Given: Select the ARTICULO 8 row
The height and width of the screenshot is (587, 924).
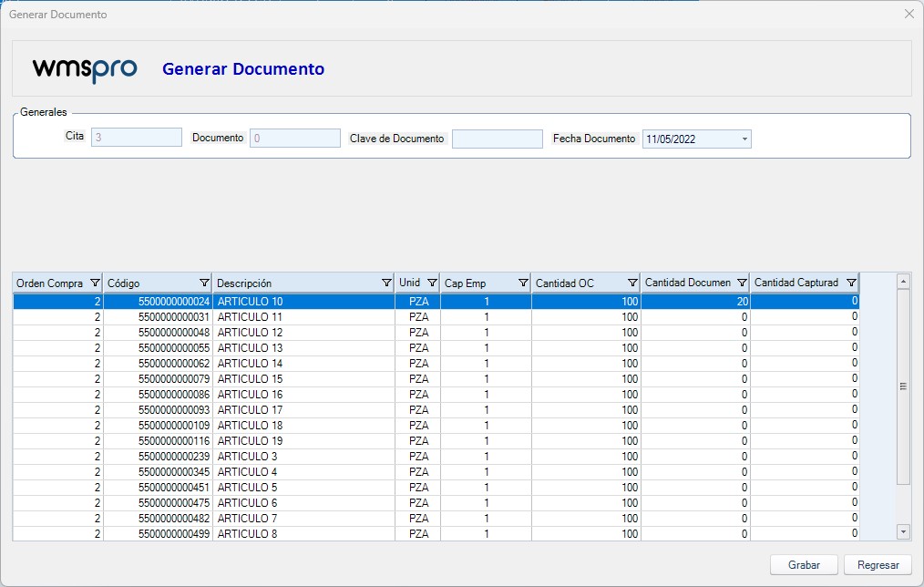Looking at the screenshot, I should [x=436, y=534].
